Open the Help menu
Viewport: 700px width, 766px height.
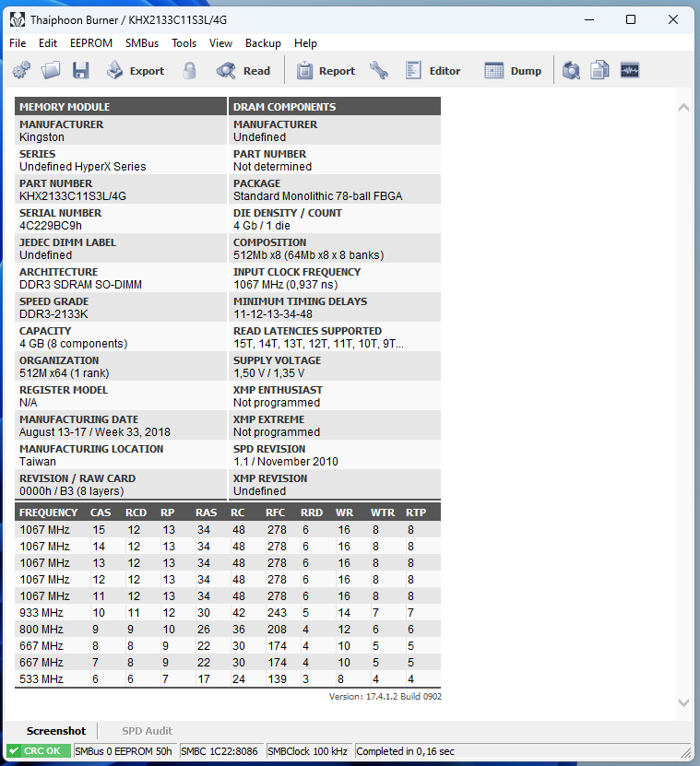tap(305, 43)
